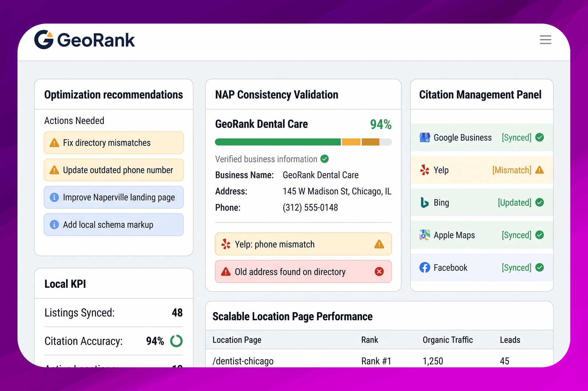Click the green check beside Google Business Synced
Viewport: 588px width, 391px height.
coord(539,137)
